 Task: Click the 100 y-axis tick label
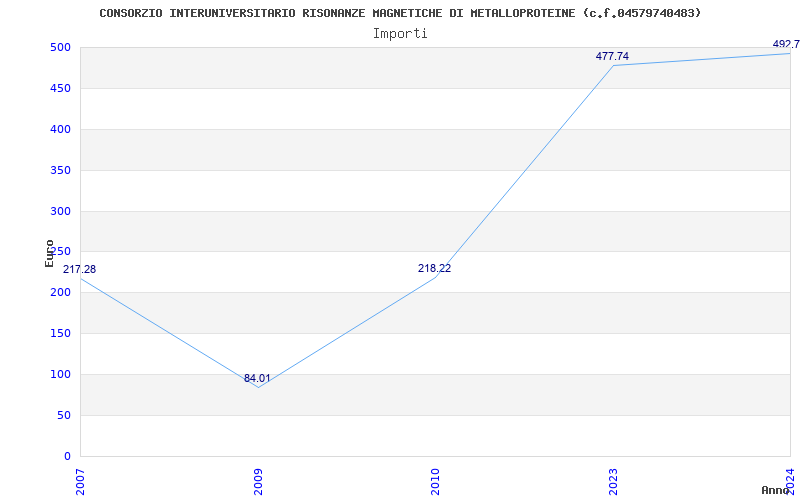point(60,374)
